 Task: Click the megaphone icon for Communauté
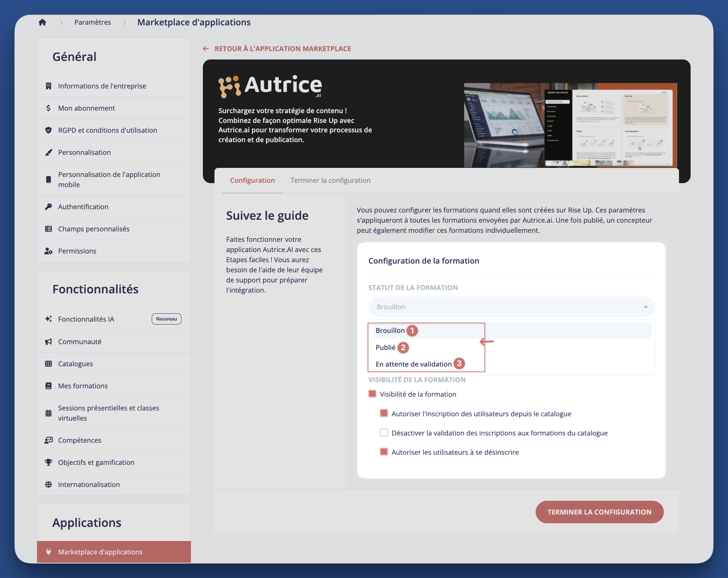pyautogui.click(x=48, y=341)
